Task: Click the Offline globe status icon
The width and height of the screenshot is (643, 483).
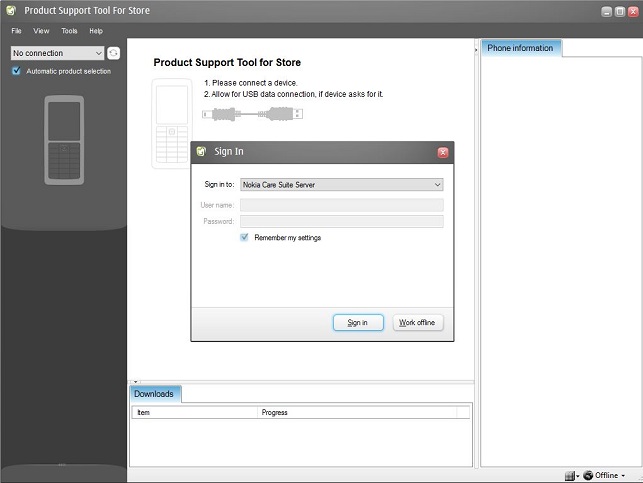Action: click(x=588, y=475)
